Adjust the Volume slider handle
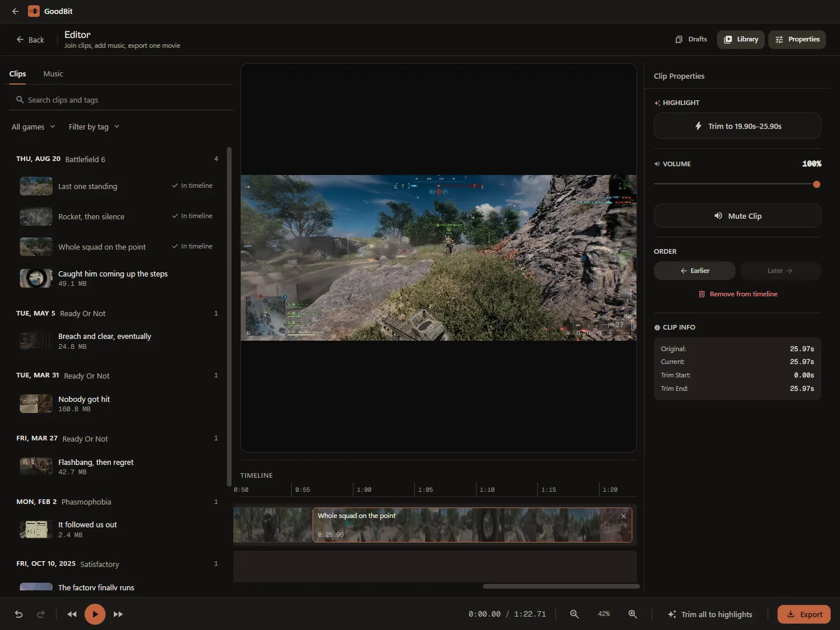Image resolution: width=840 pixels, height=630 pixels. click(x=817, y=184)
